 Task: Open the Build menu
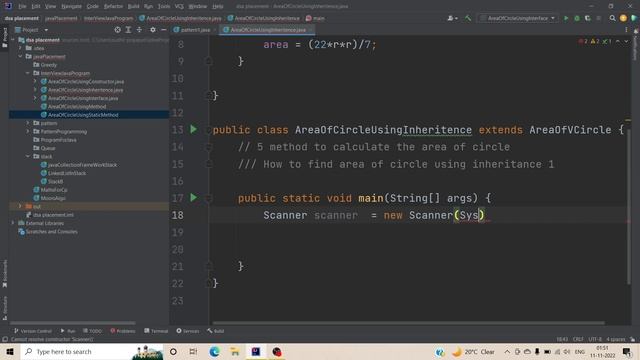click(133, 6)
